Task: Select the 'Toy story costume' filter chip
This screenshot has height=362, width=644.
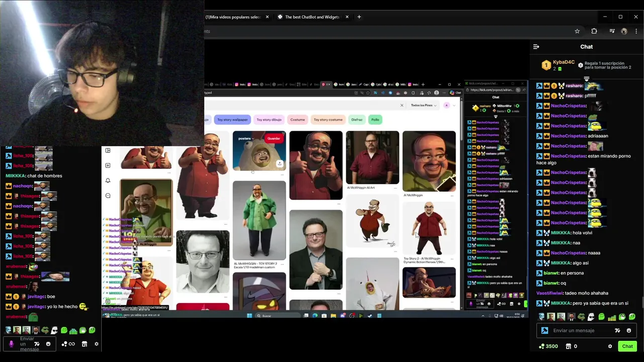Action: [x=328, y=120]
